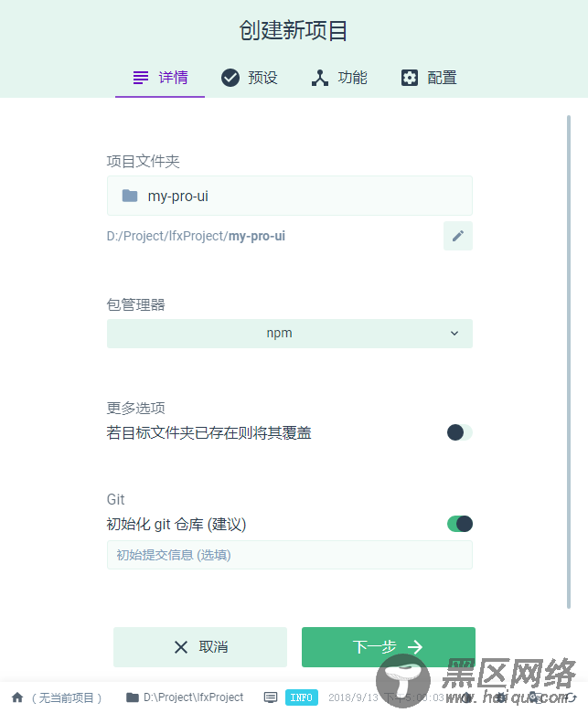Click the details lines icon beside 详情

[x=141, y=78]
